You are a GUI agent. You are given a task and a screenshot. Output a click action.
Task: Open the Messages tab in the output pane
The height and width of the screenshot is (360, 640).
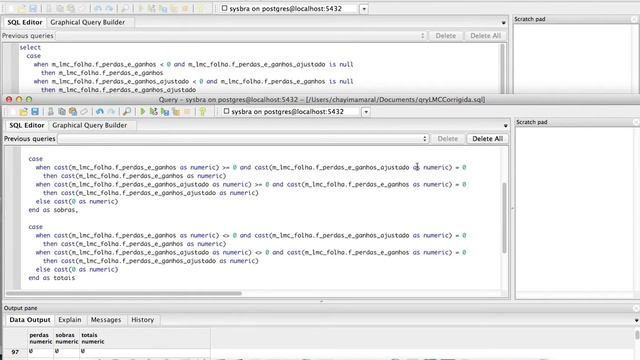click(106, 320)
